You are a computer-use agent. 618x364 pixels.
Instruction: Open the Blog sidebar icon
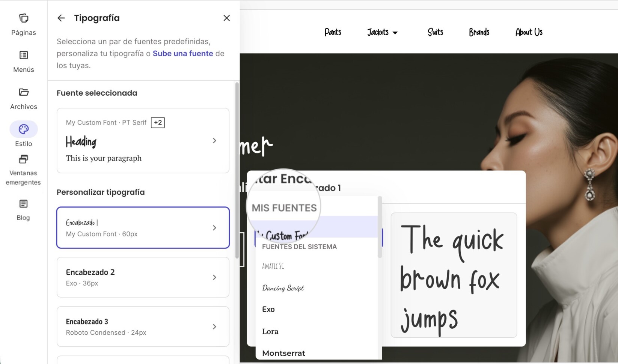(24, 204)
